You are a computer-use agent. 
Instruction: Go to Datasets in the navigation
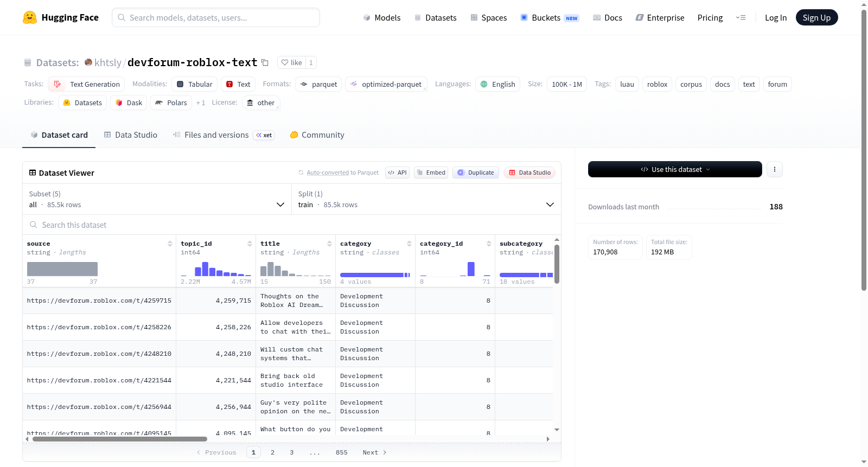pyautogui.click(x=436, y=17)
